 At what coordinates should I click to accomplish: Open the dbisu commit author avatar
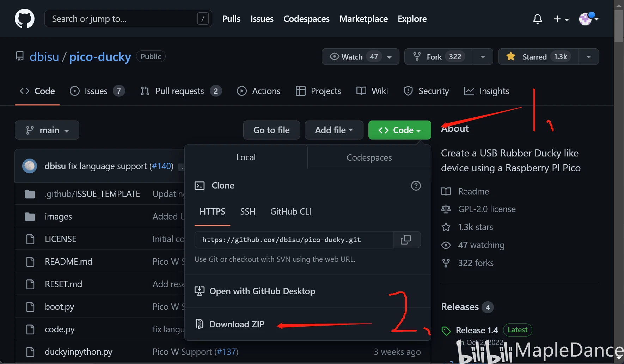point(30,166)
